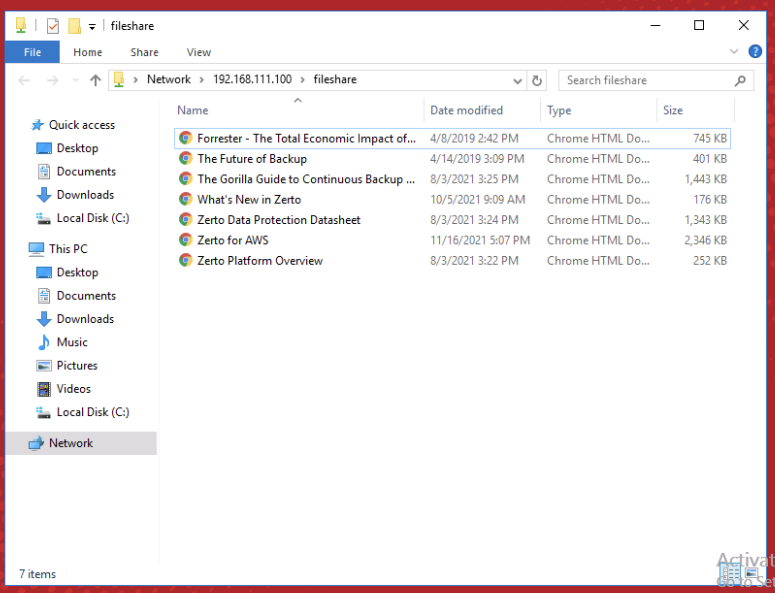This screenshot has height=593, width=775.
Task: Go back using the Back arrow
Action: pos(24,80)
